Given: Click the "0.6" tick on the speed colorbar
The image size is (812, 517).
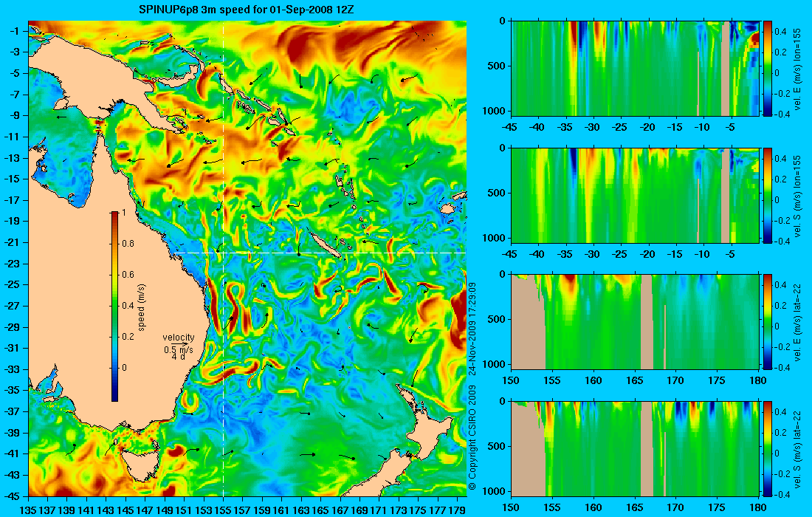Looking at the screenshot, I should pyautogui.click(x=128, y=275).
